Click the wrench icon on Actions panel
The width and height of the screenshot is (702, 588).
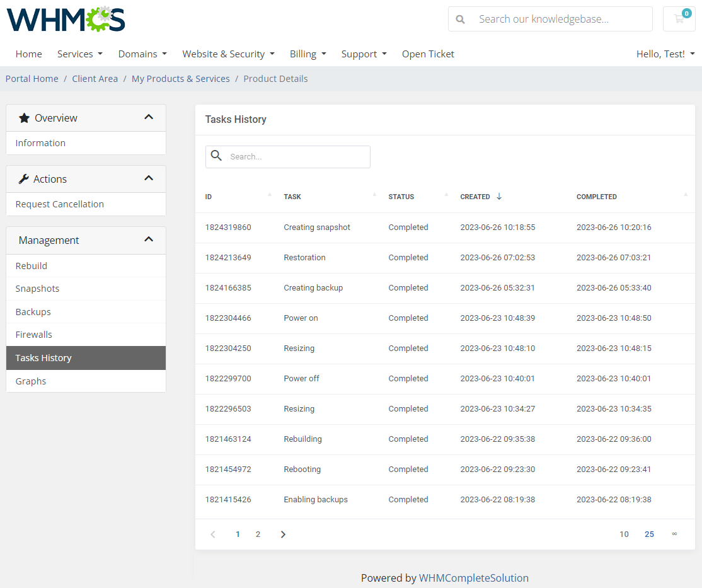(x=25, y=178)
